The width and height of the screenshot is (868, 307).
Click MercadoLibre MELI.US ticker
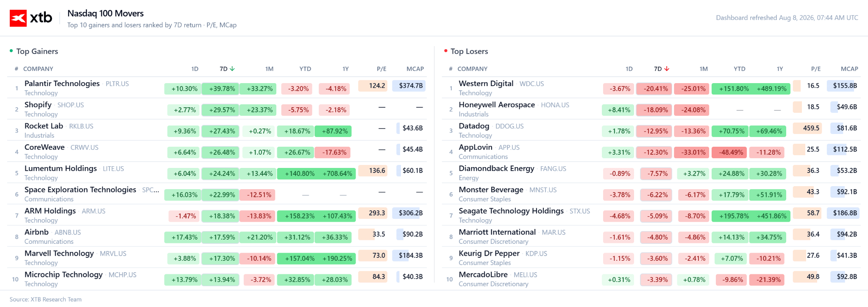[x=525, y=275]
